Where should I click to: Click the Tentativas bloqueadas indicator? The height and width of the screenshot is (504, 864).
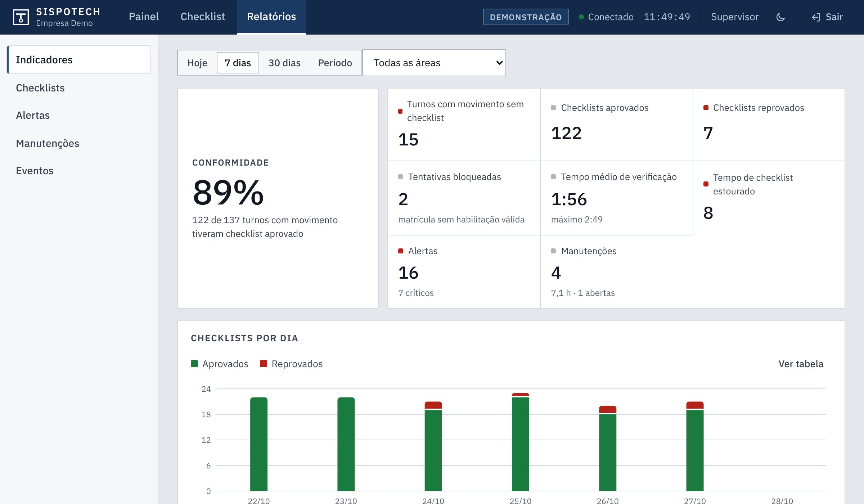[x=464, y=198]
